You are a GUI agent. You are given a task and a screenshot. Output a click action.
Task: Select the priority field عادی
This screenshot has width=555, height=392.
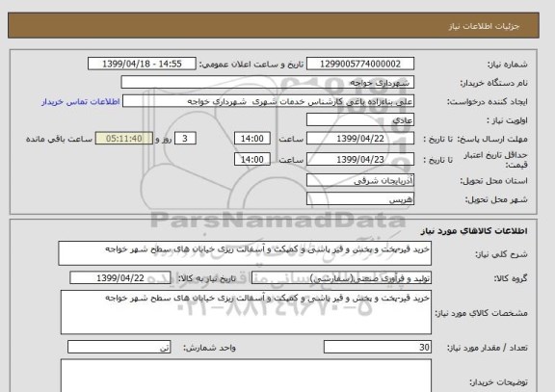tap(360, 120)
